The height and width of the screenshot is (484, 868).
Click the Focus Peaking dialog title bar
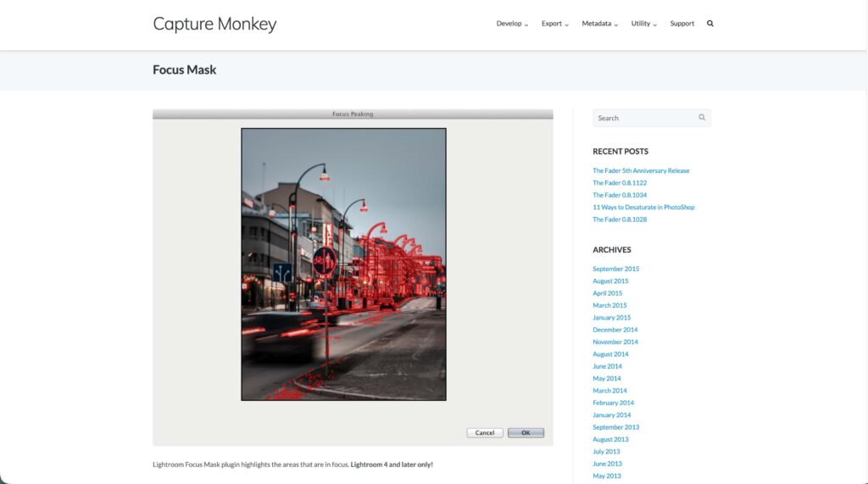click(353, 114)
